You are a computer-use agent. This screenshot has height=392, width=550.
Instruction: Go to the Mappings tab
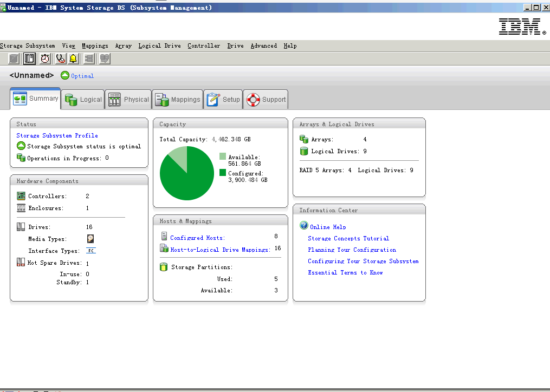click(178, 100)
